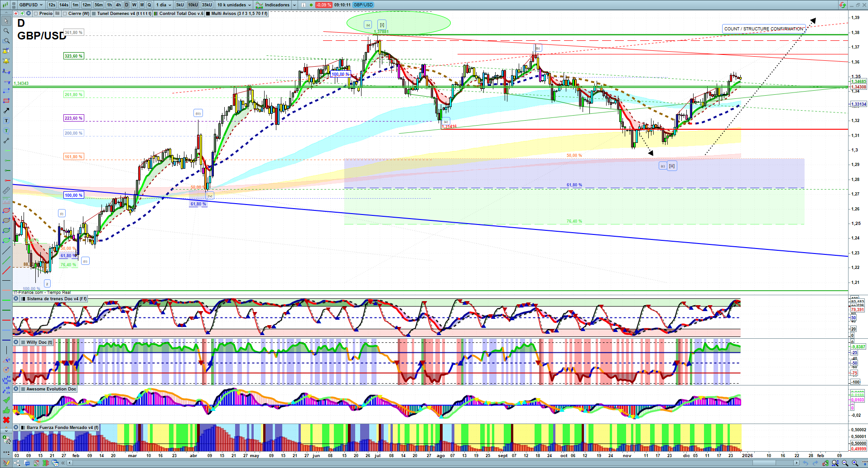Click the green-red order book icon in bottom bar
Screen dimensions: 868x468
coord(46,463)
